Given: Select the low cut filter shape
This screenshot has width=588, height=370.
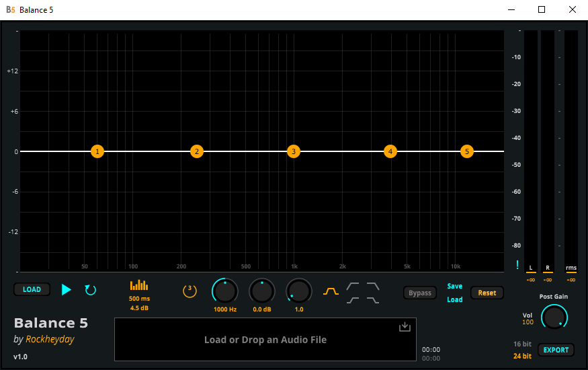Looking at the screenshot, I should click(x=353, y=287).
